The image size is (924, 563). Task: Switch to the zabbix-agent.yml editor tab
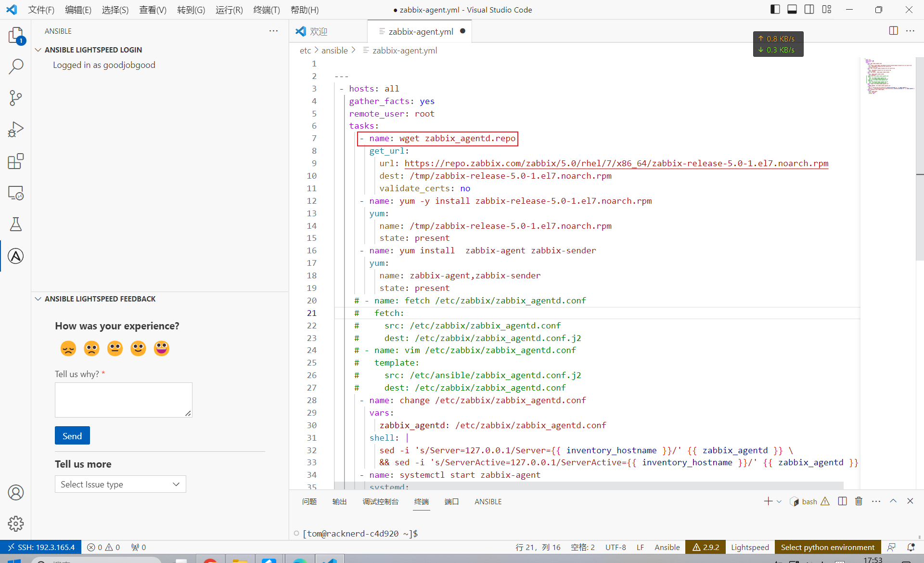pyautogui.click(x=420, y=31)
